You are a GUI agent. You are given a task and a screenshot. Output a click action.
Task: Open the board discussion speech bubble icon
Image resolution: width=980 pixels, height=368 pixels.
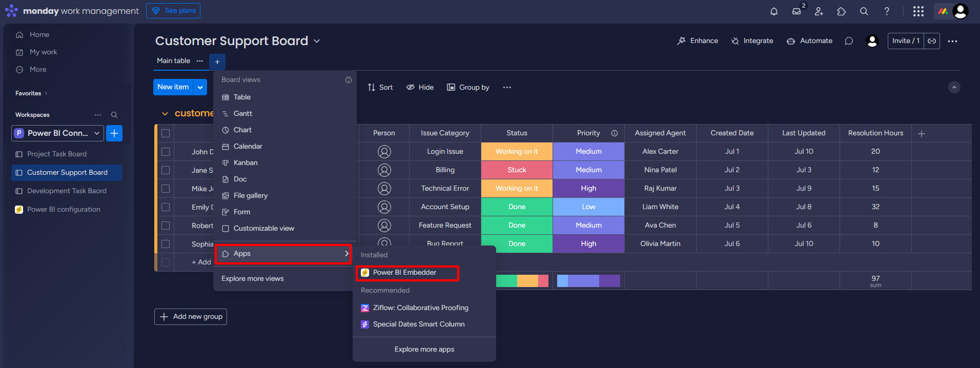click(x=849, y=41)
